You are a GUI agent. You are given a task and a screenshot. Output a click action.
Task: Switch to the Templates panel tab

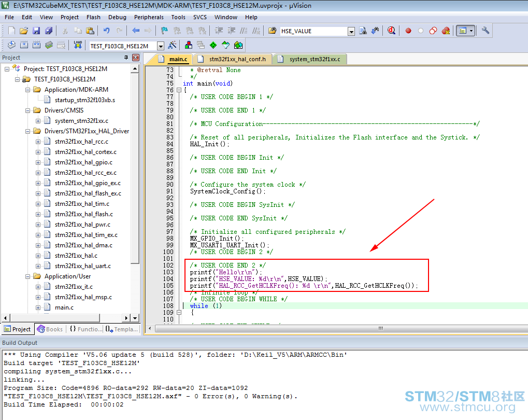click(x=122, y=329)
